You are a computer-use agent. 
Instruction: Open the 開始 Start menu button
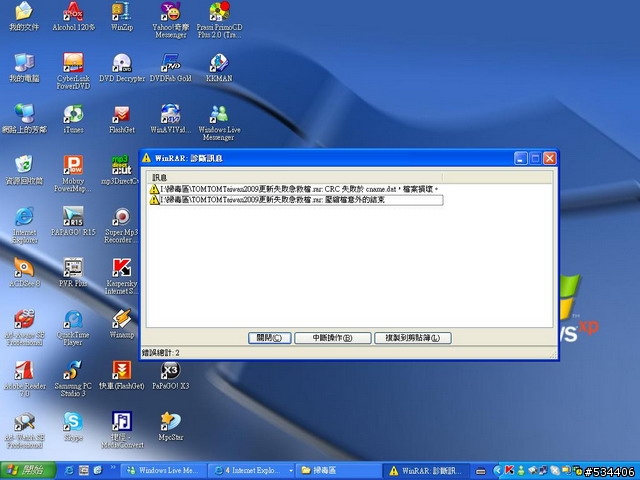[28, 471]
